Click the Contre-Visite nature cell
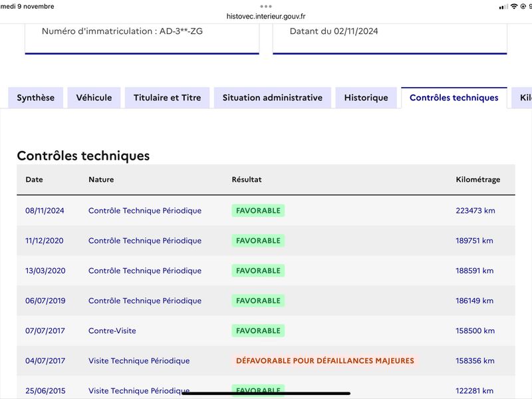 click(112, 331)
